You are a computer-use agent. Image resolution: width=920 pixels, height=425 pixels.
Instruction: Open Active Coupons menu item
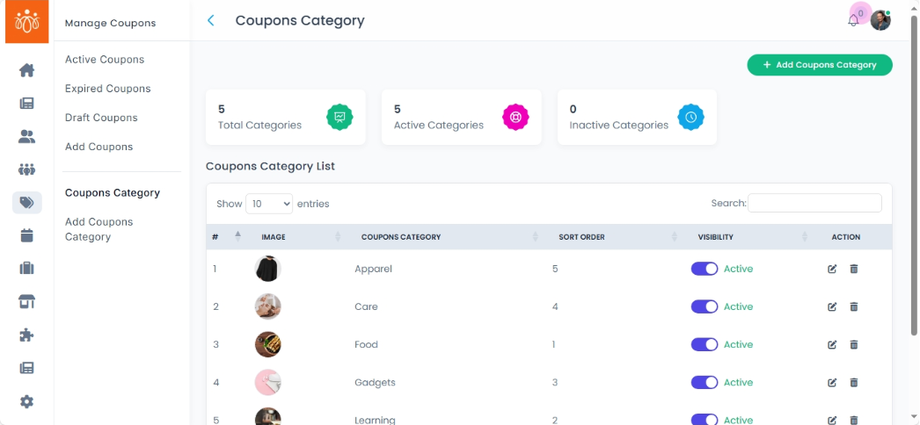pyautogui.click(x=104, y=60)
